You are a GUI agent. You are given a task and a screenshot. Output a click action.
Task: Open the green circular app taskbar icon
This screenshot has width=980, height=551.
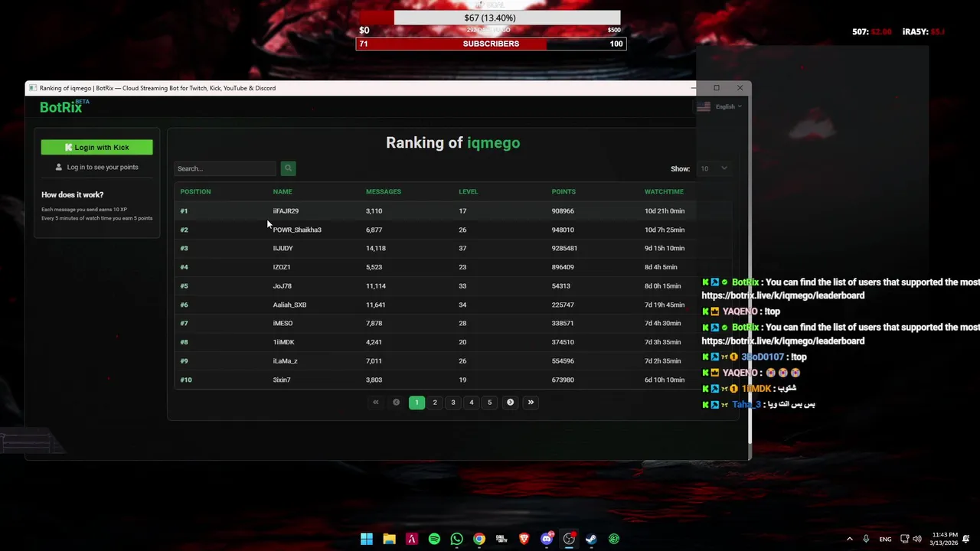coord(614,539)
